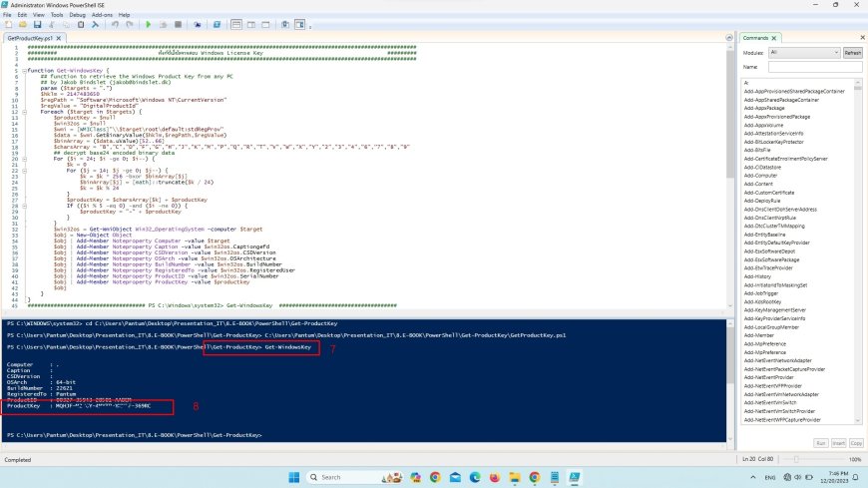Close the Commands add-on pane
Screen dimensions: 868x488
(862, 37)
